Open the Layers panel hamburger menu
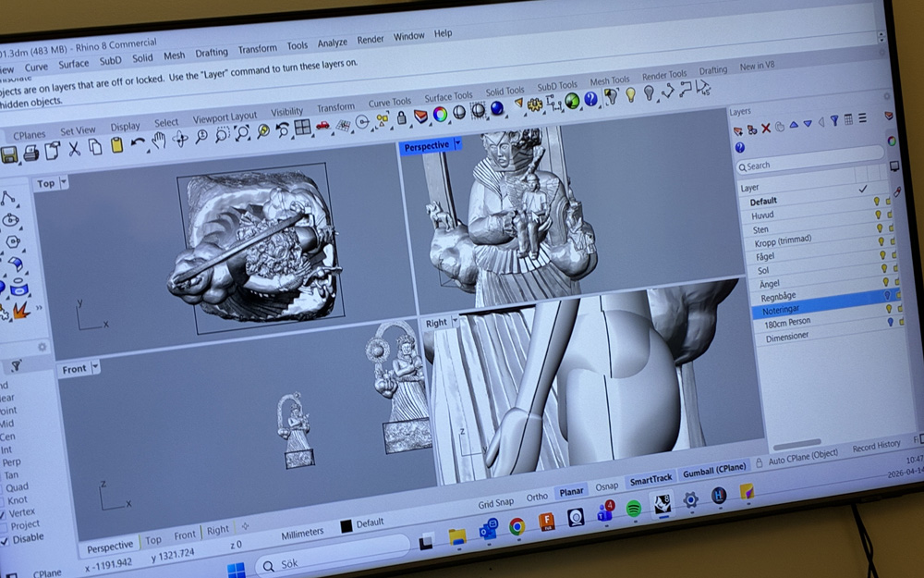Image resolution: width=924 pixels, height=578 pixels. coord(862,118)
